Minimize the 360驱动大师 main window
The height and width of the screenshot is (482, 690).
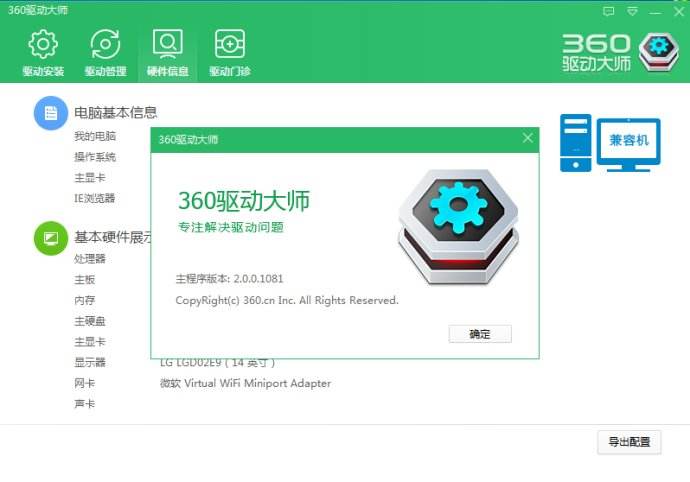pyautogui.click(x=656, y=13)
